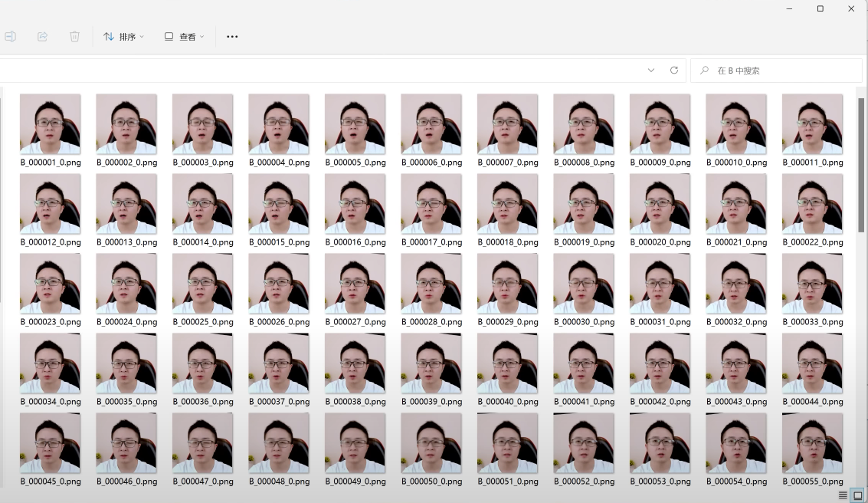
Task: Expand the address bar history chevron
Action: (651, 70)
